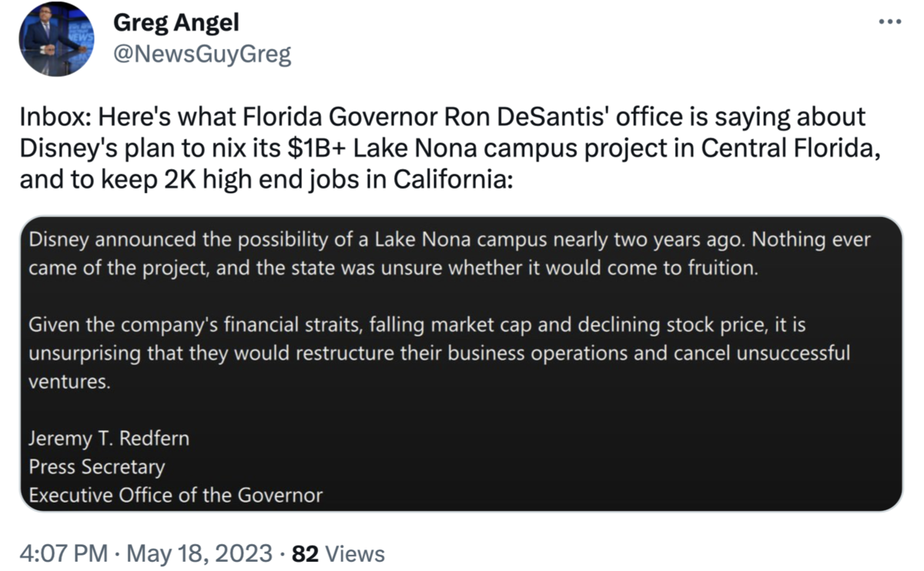Open the @NewsGuyGreg handle link
Screen dimensions: 924x571
202,55
